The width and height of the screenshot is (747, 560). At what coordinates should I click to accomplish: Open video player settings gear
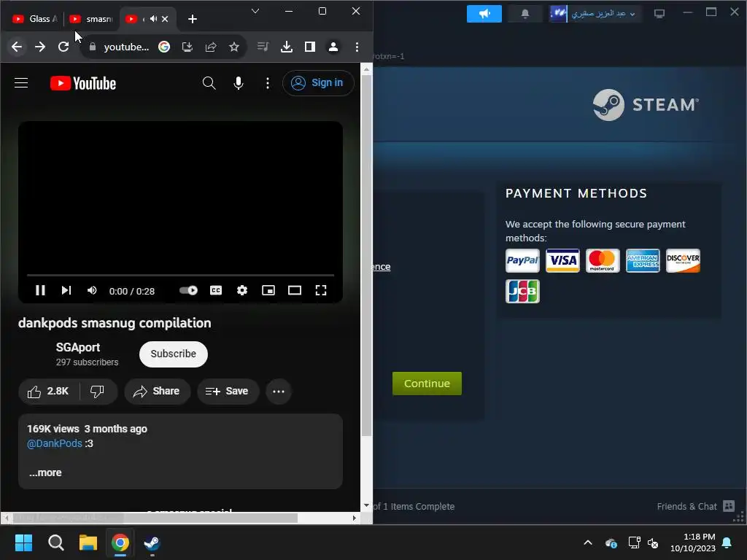click(x=242, y=290)
